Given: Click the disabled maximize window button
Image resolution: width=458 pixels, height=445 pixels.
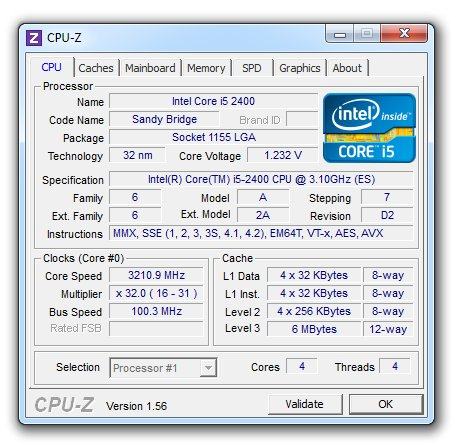Looking at the screenshot, I should 367,34.
